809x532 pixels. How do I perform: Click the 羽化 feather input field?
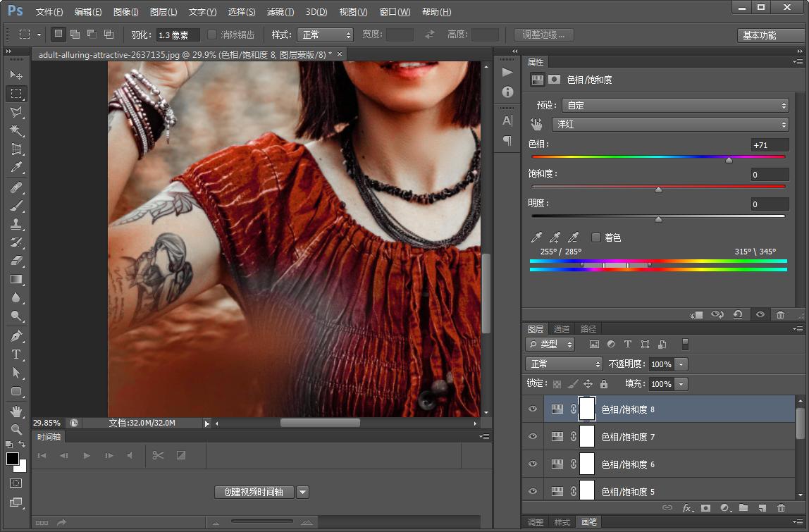[178, 35]
